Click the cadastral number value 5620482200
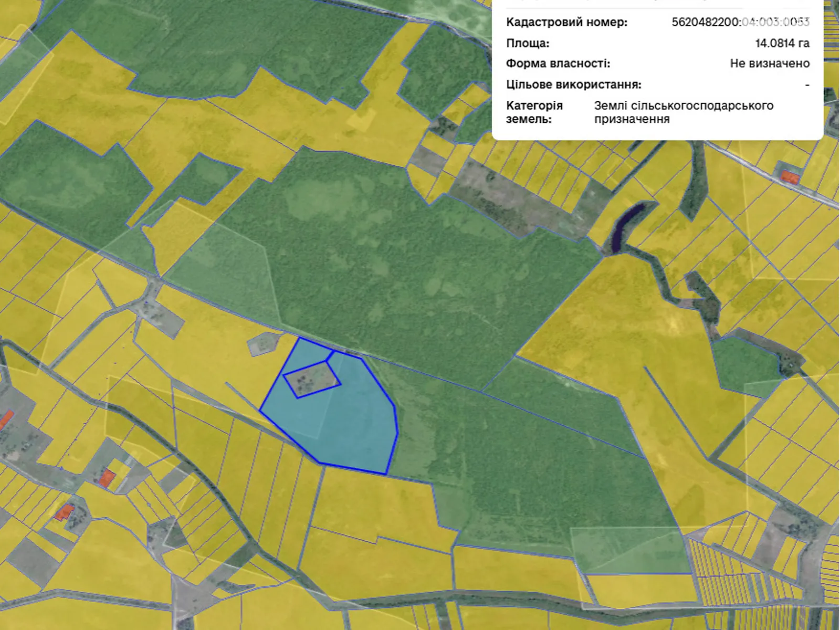The width and height of the screenshot is (840, 630). [740, 22]
